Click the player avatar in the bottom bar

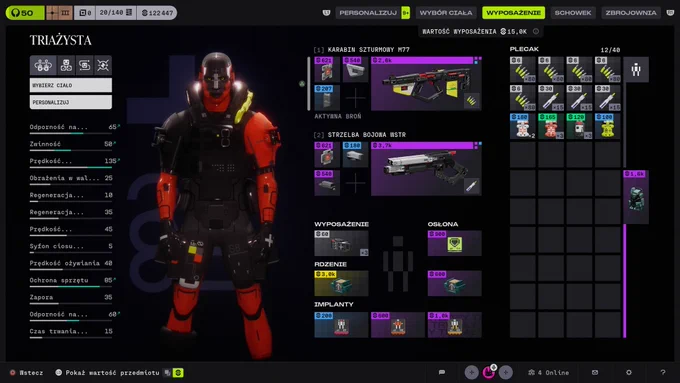489,372
